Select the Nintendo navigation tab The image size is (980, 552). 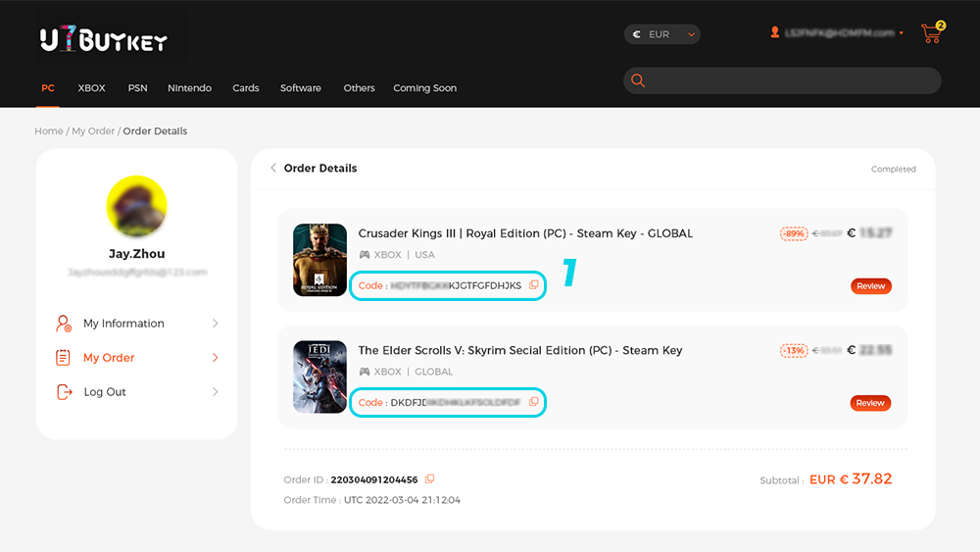[x=189, y=88]
